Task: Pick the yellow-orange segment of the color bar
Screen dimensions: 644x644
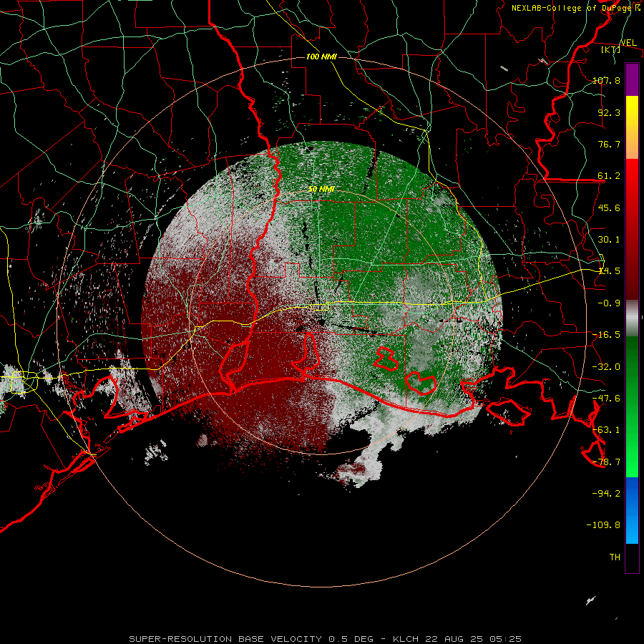Action: pyautogui.click(x=632, y=127)
